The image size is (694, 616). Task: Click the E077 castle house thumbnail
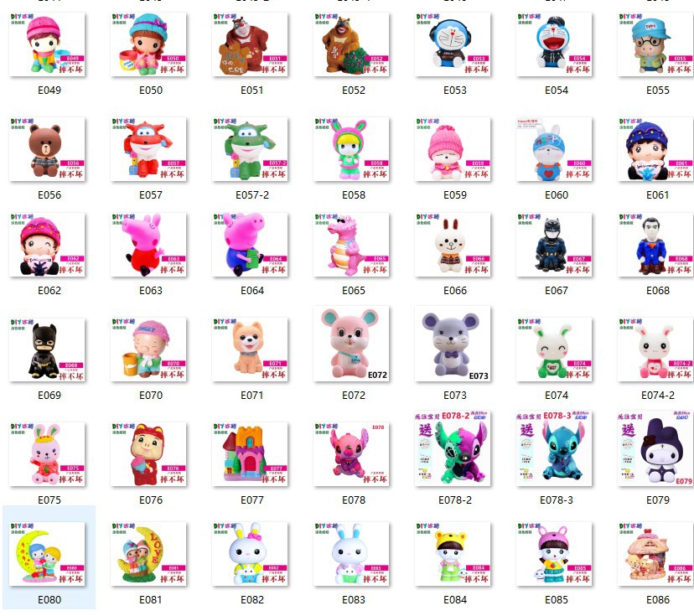point(250,454)
